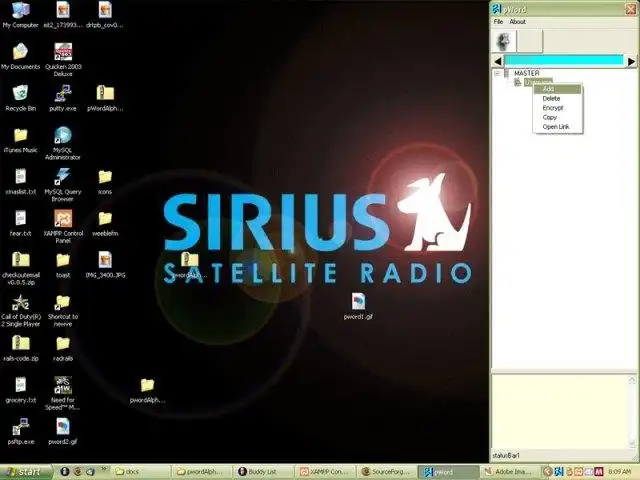Select the psftp.exe desktop icon
640x480 pixels.
tap(20, 431)
